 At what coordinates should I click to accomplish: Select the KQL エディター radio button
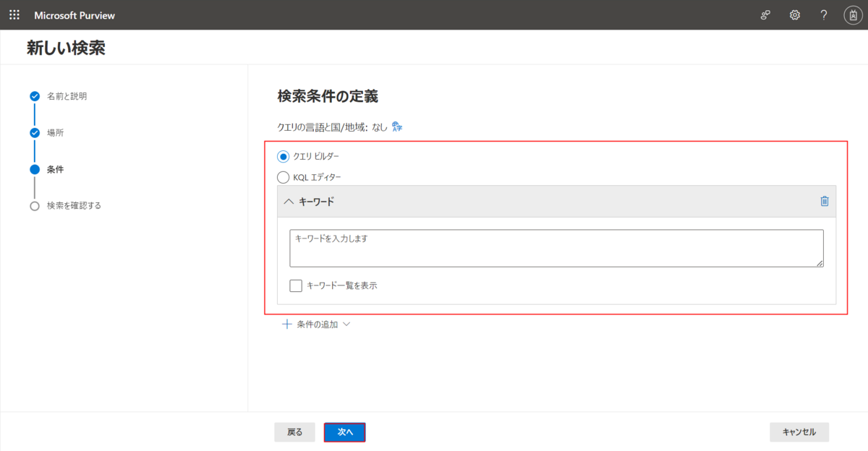pos(283,177)
